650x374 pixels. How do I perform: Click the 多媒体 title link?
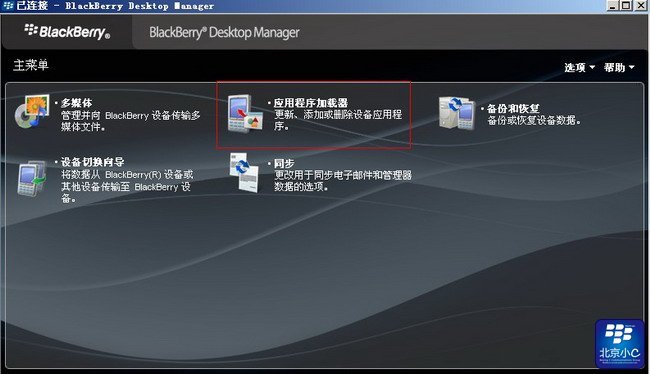pyautogui.click(x=76, y=103)
